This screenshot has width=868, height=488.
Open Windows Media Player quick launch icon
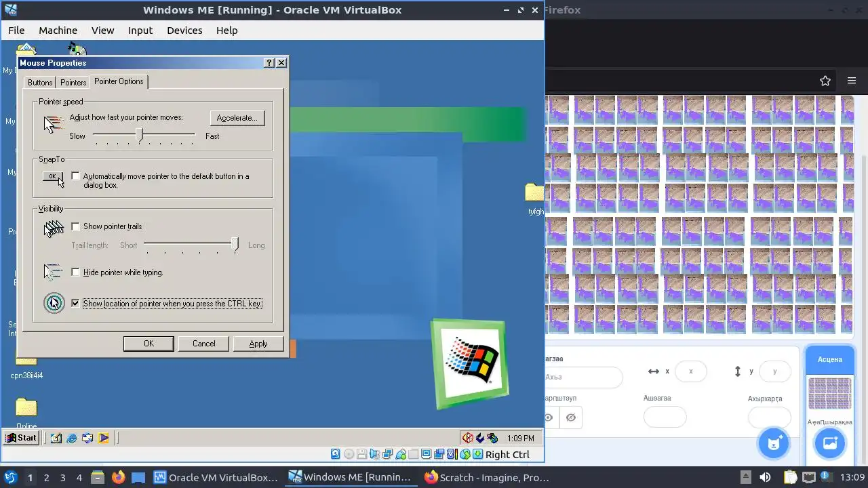(104, 438)
